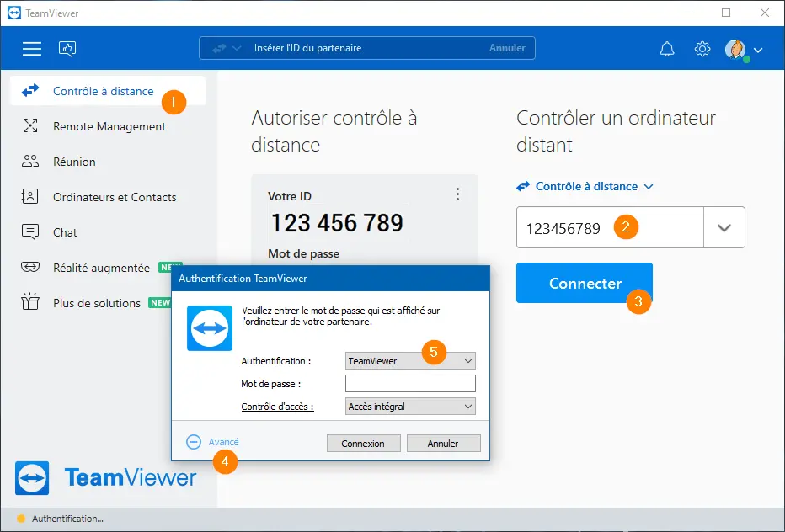The width and height of the screenshot is (785, 532).
Task: Click the TeamViewer title bar icon
Action: tap(14, 13)
